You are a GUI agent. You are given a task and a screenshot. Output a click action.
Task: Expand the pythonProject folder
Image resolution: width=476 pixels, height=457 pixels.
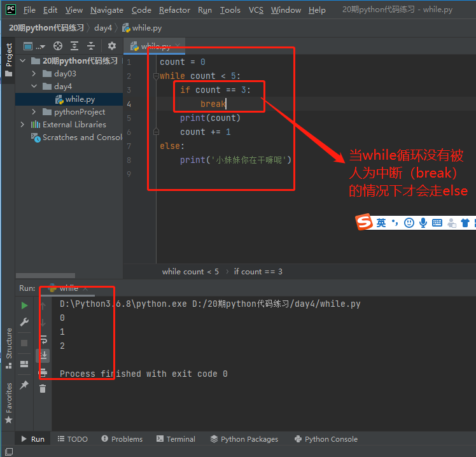click(34, 112)
